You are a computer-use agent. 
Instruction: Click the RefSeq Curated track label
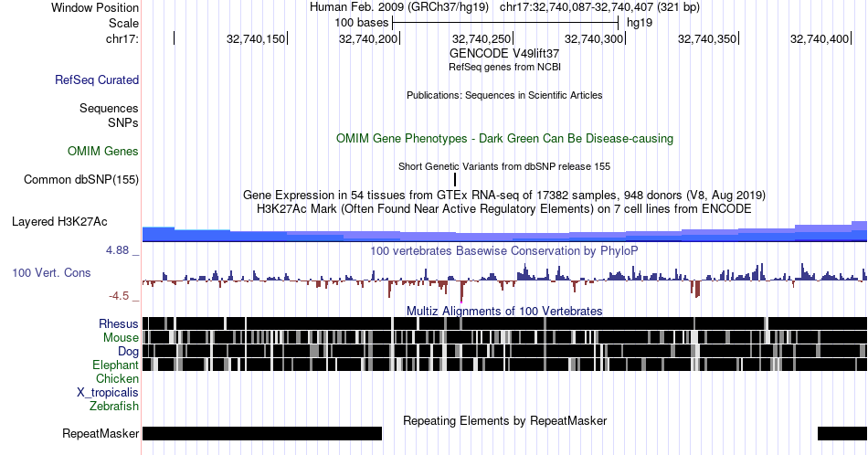(97, 79)
